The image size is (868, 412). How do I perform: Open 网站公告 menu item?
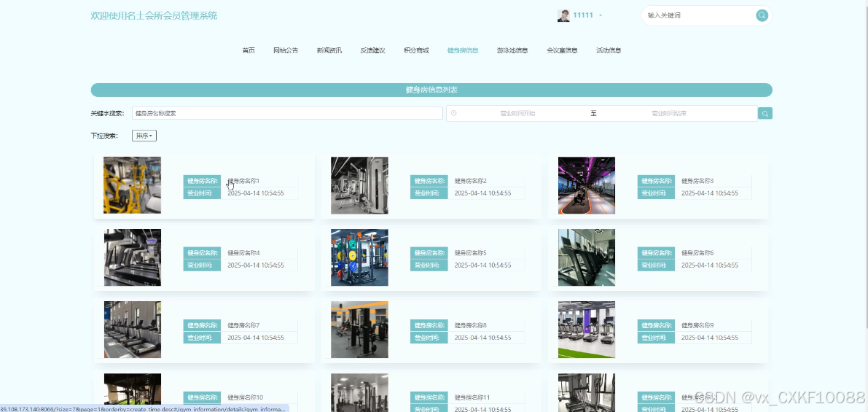(x=286, y=50)
